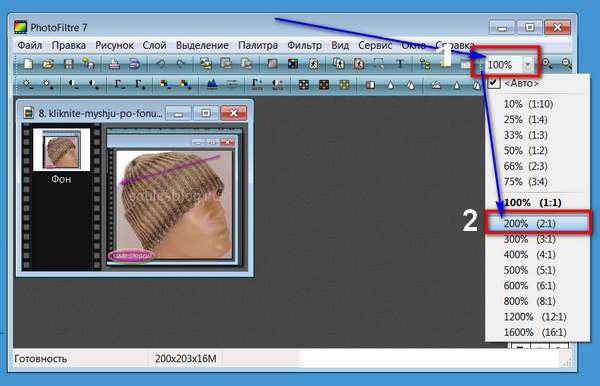Viewport: 600px width, 386px height.
Task: Click the Zoom in magnifier icon
Action: (547, 64)
